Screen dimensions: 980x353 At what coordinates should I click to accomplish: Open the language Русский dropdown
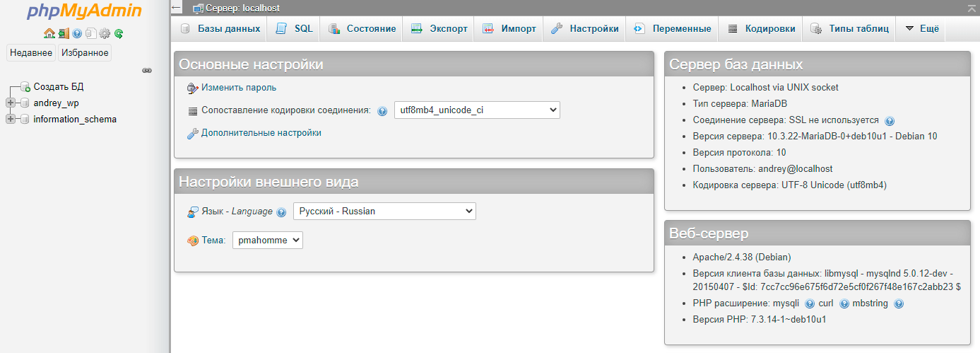pos(384,211)
